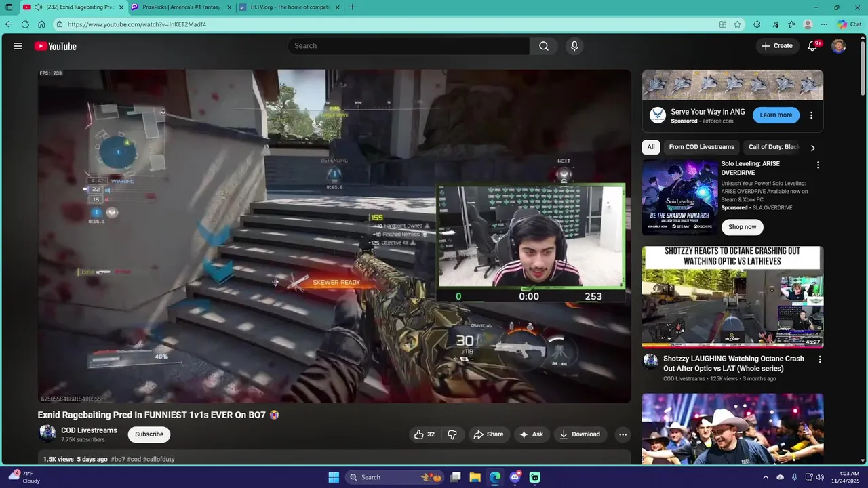Click the #bo7 hashtag
The width and height of the screenshot is (868, 488).
118,459
